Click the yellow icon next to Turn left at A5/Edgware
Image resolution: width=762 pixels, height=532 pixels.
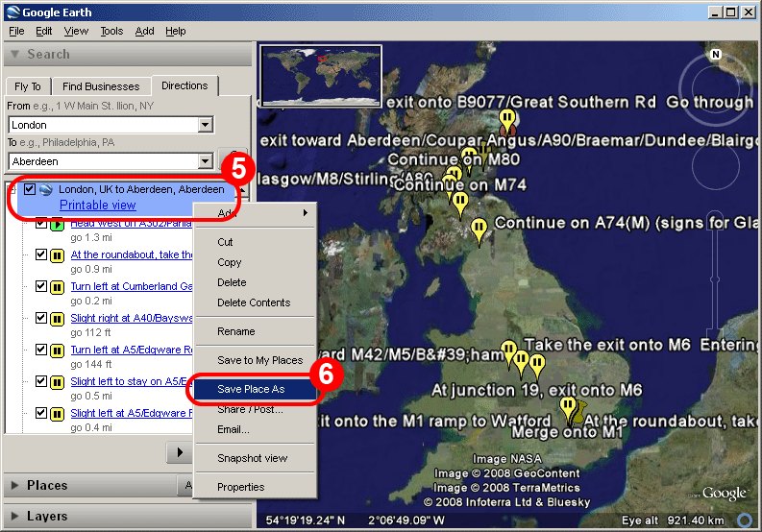tap(57, 351)
